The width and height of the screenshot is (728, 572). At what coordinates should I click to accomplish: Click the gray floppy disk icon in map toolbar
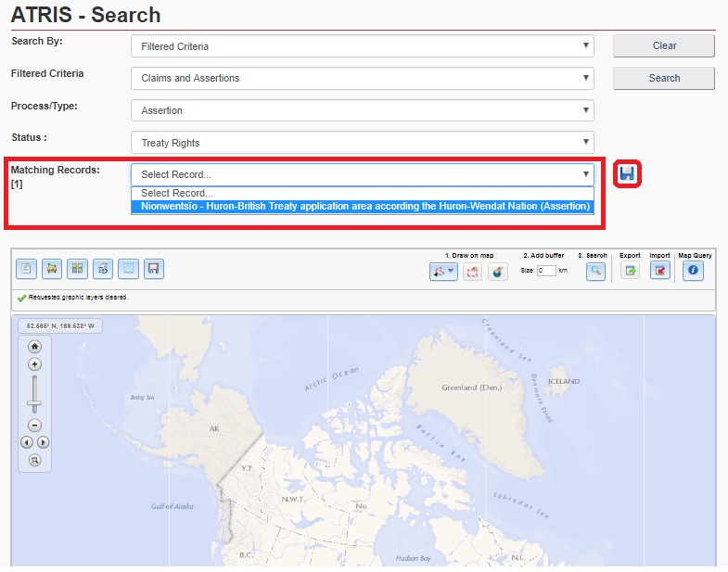click(x=154, y=269)
